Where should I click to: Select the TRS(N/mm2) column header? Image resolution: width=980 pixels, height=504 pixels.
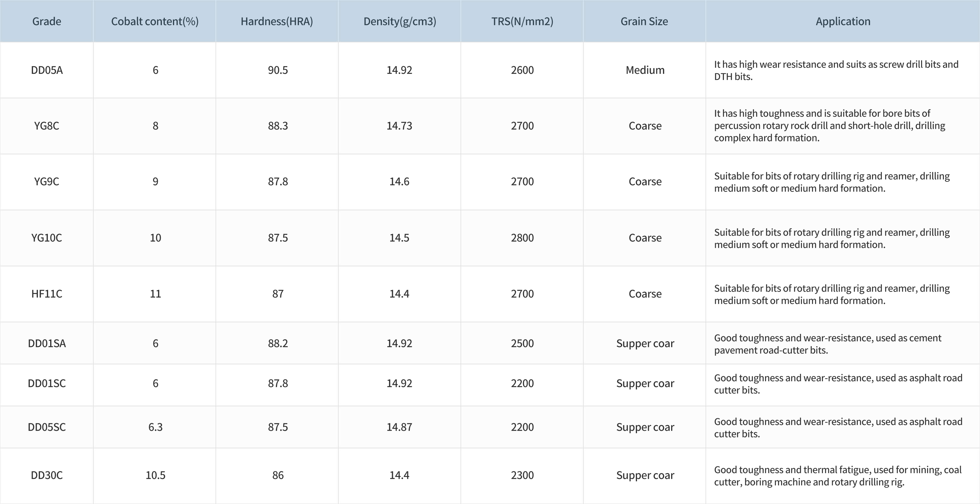click(522, 21)
